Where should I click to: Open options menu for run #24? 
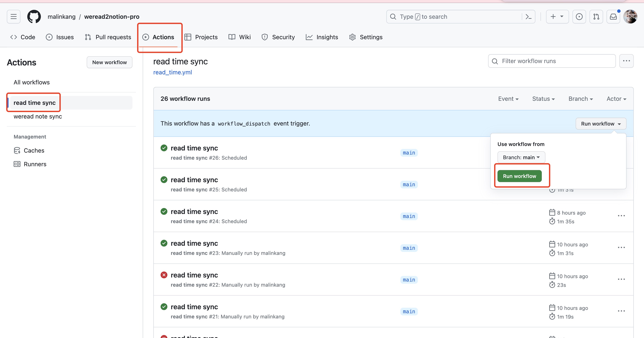(x=621, y=216)
